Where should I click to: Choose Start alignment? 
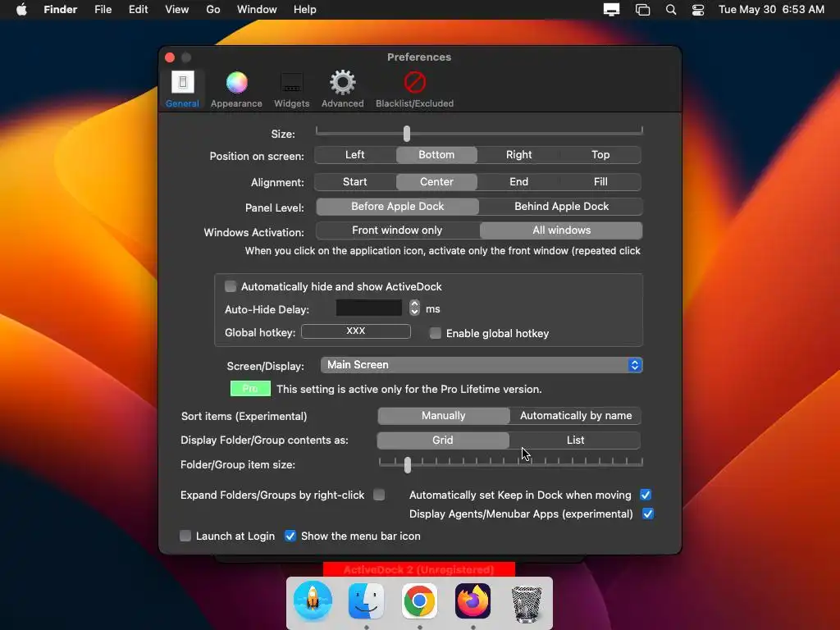point(355,181)
